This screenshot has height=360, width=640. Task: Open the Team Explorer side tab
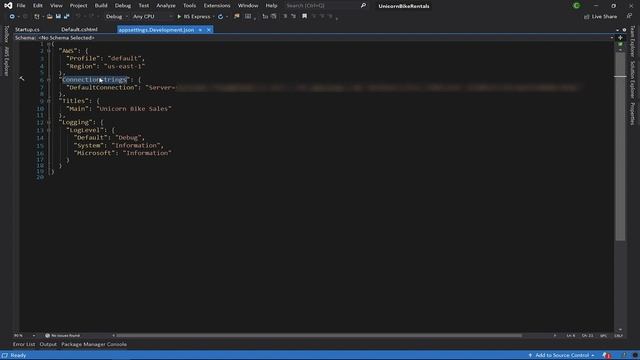(x=632, y=41)
